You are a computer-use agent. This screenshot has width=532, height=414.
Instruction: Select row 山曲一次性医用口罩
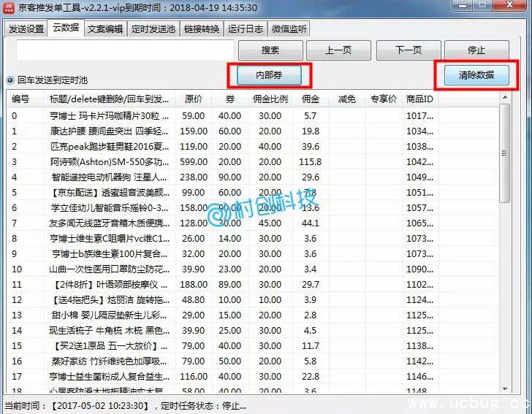253,269
